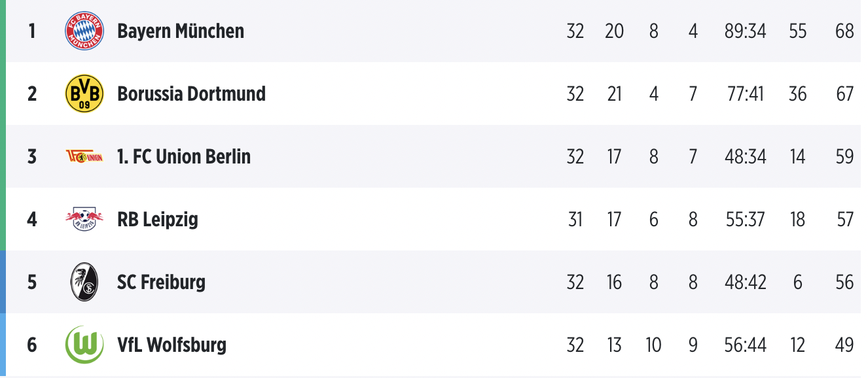Open the SC Freiburg club crest
The width and height of the screenshot is (868, 378).
click(x=84, y=282)
